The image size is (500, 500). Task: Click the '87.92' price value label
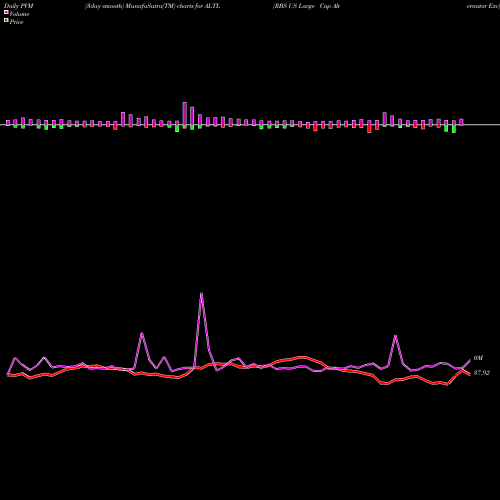point(482,373)
